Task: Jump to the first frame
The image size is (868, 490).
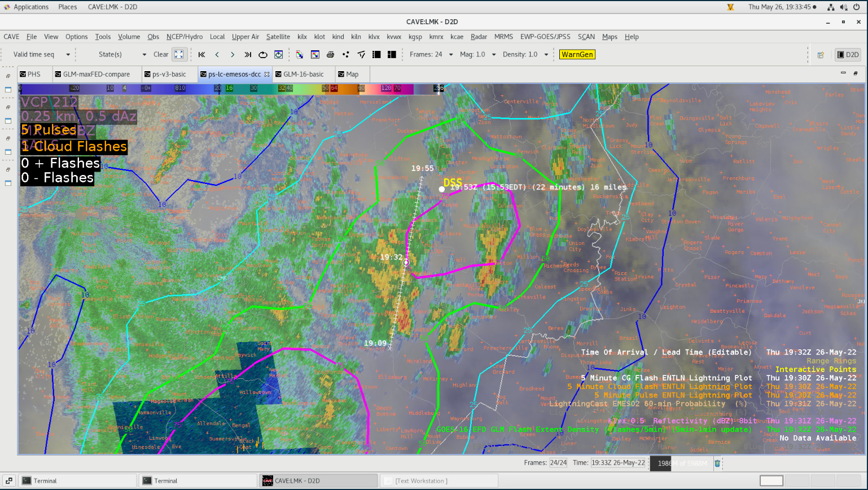Action: 201,55
